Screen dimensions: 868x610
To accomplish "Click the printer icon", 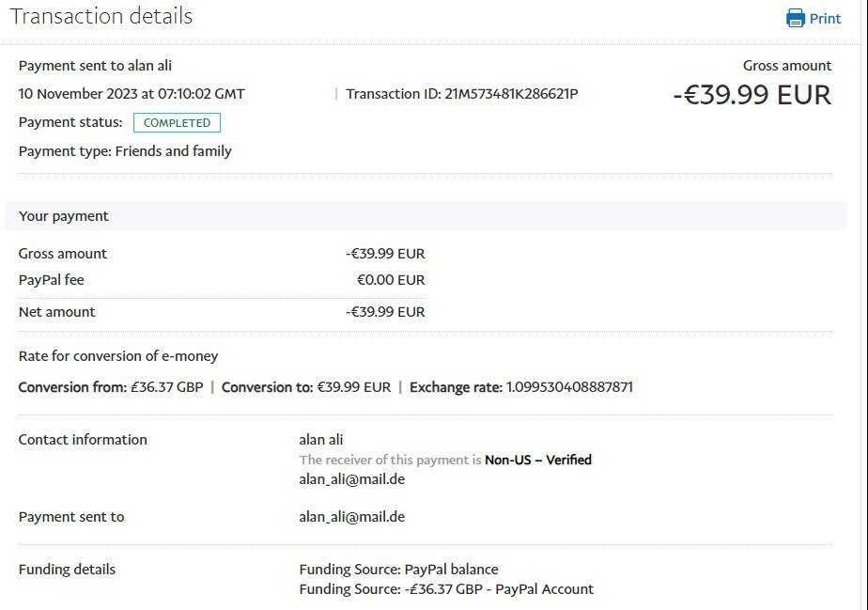I will point(796,18).
